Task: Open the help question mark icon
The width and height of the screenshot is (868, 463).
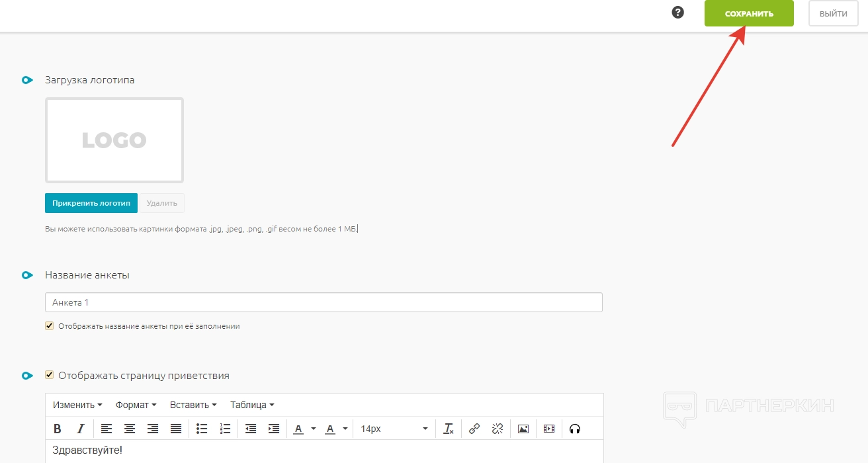Action: (x=677, y=13)
